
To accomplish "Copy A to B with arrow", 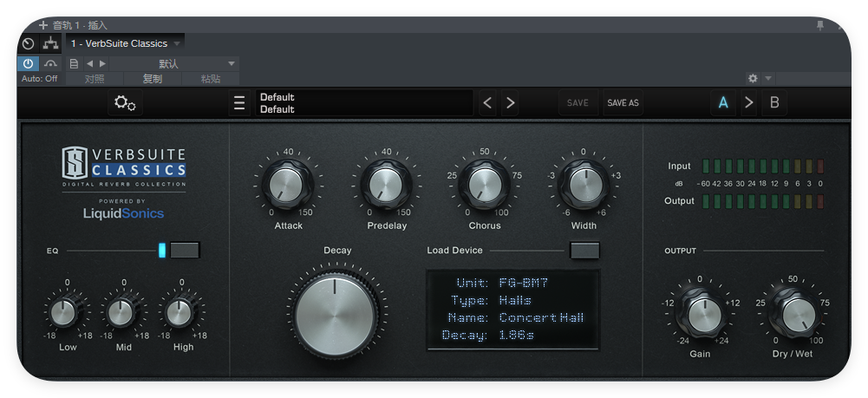I will (x=749, y=103).
